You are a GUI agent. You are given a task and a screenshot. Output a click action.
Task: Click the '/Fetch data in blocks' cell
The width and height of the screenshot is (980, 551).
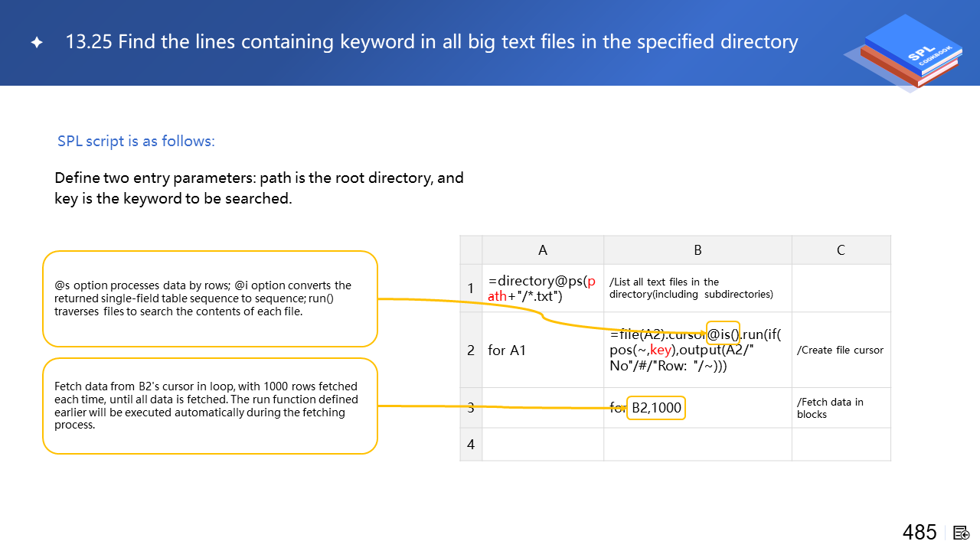841,408
